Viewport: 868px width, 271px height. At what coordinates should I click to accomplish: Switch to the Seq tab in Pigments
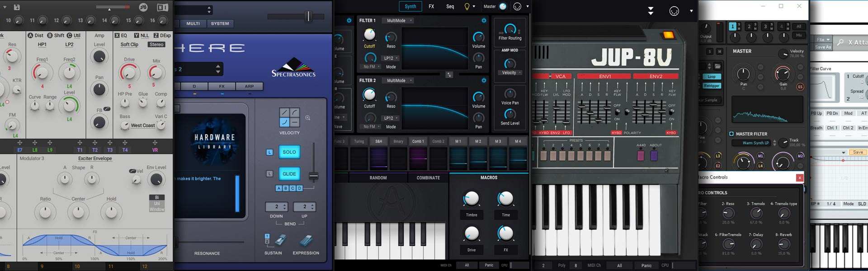point(450,6)
